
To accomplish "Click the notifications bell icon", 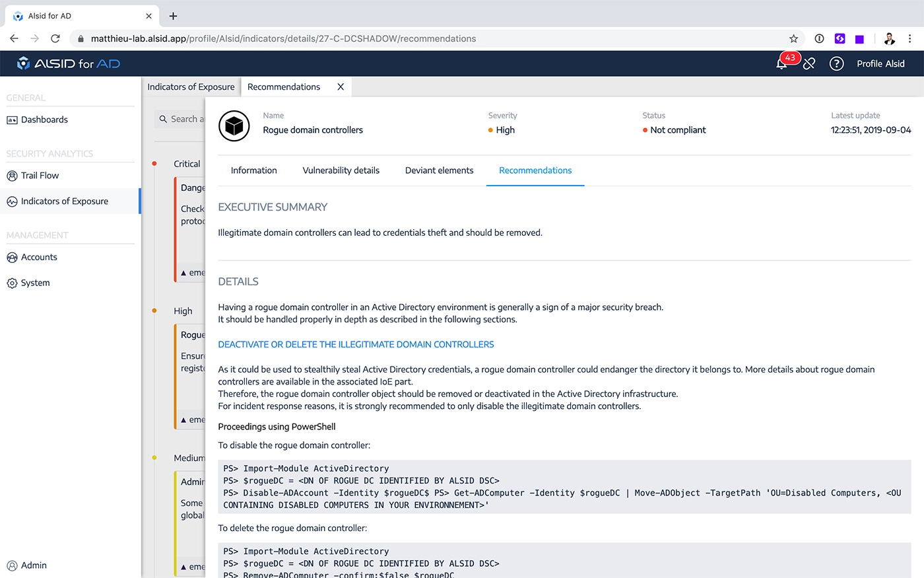I will coord(781,64).
